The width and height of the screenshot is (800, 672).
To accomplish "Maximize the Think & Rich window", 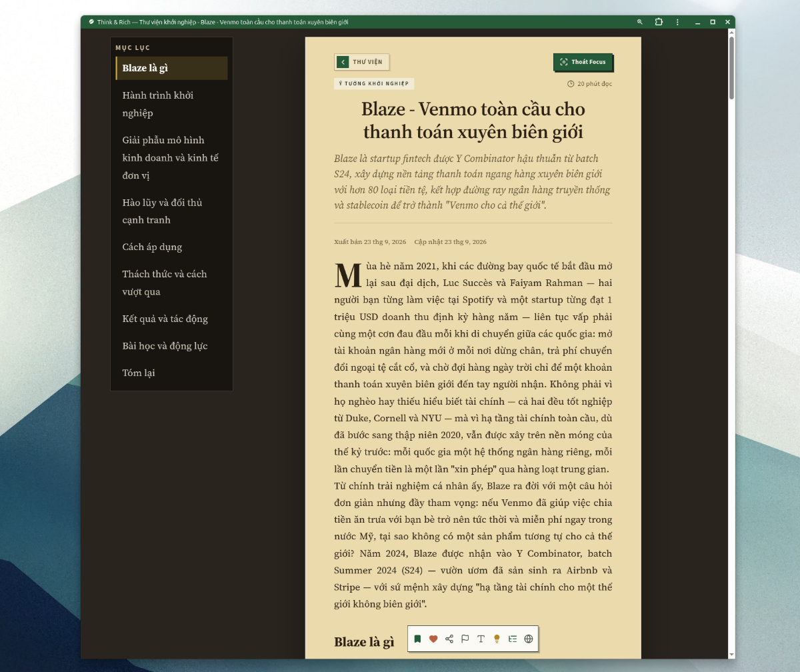I will coord(713,22).
